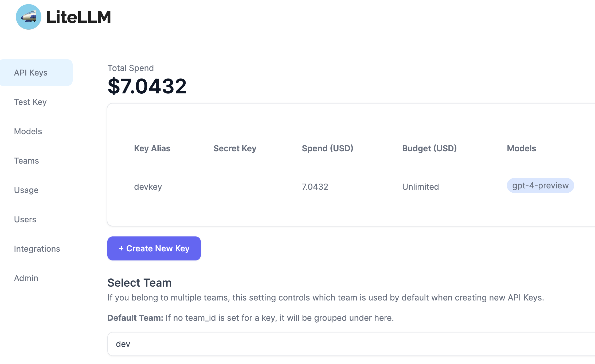Viewport: 595px width, 364px height.
Task: Click the Total Spend amount
Action: 147,85
